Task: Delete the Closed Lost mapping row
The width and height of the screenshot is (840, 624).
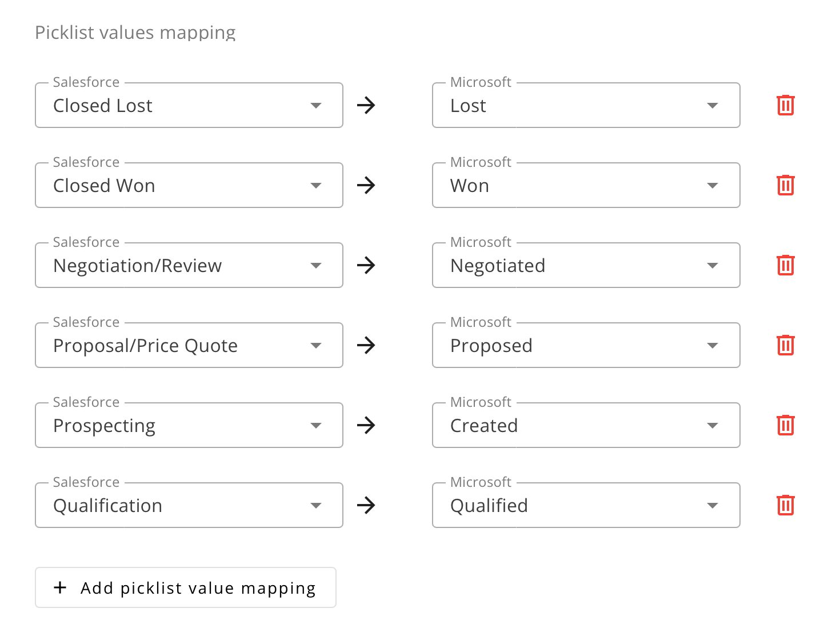Action: [786, 105]
